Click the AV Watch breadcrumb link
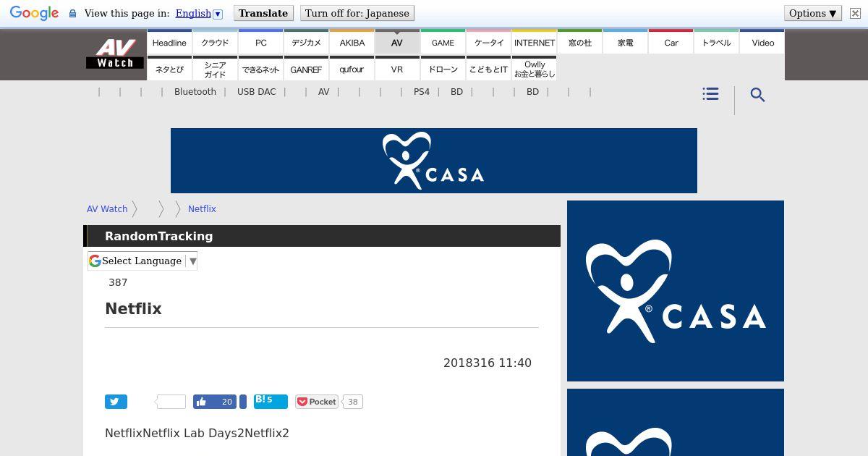The width and height of the screenshot is (868, 456). click(107, 208)
